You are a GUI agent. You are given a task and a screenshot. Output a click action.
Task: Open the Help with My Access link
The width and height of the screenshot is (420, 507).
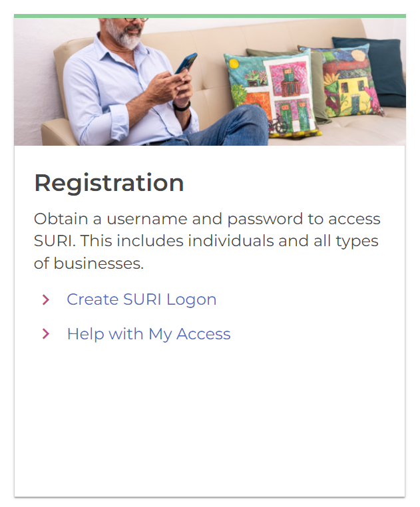tap(148, 334)
